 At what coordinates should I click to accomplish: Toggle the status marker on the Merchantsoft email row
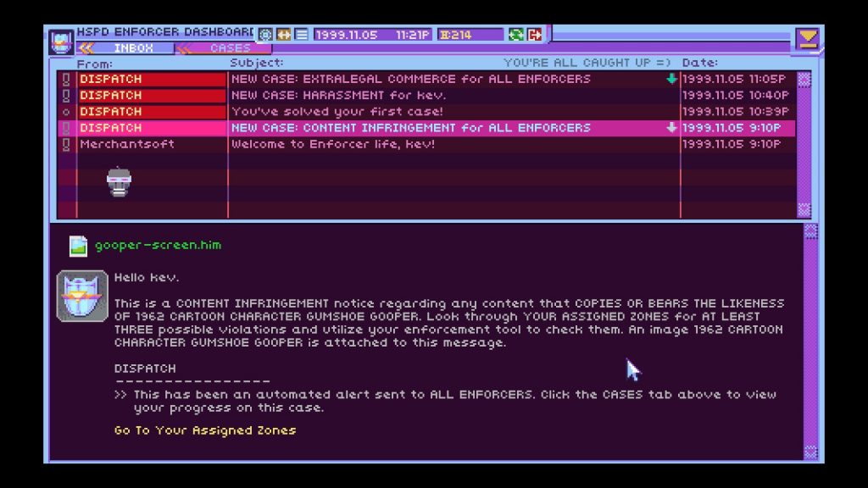tap(65, 145)
